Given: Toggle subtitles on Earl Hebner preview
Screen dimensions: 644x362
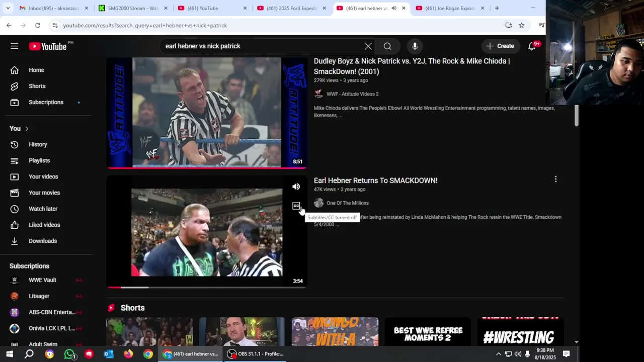Looking at the screenshot, I should (x=296, y=206).
